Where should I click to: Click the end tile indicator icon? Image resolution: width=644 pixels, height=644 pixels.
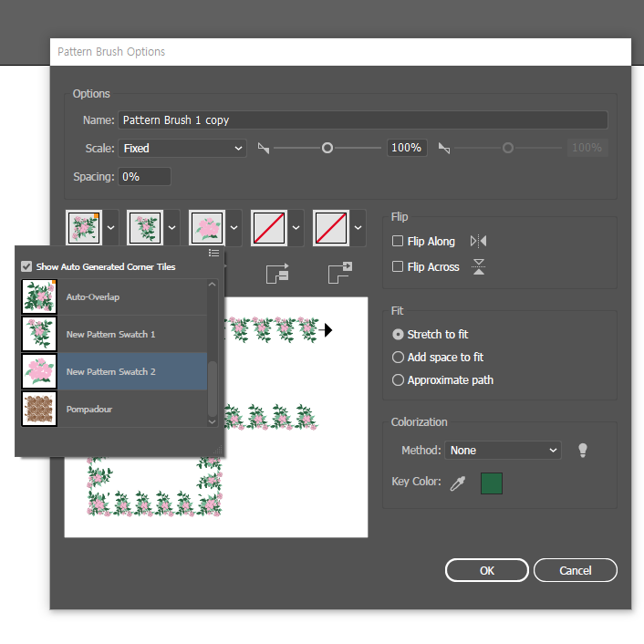[340, 274]
